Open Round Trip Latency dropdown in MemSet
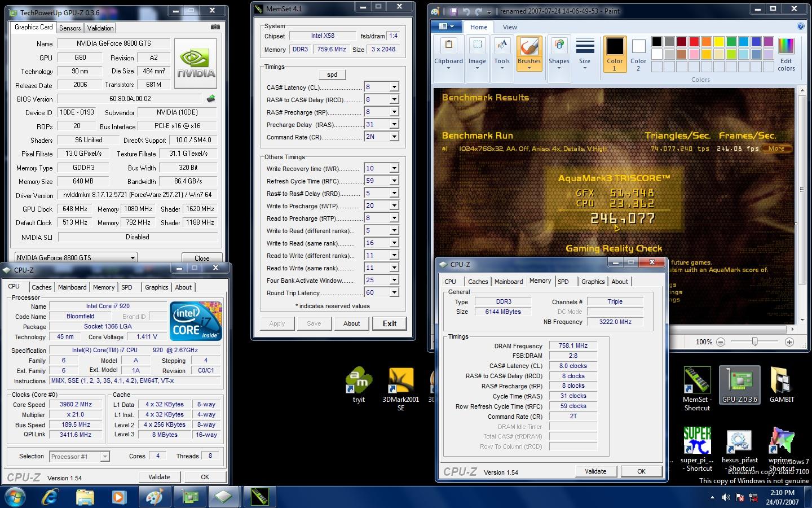The image size is (812, 508). (394, 292)
